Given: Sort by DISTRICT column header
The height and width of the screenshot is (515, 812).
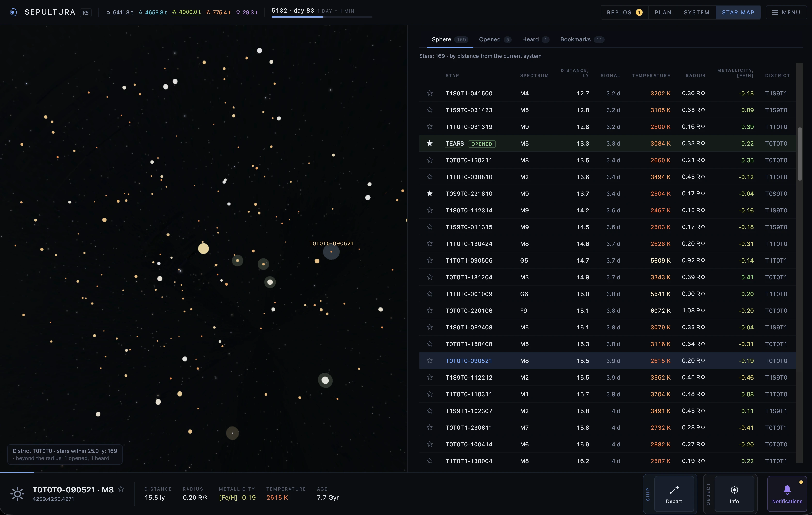Looking at the screenshot, I should pyautogui.click(x=777, y=75).
